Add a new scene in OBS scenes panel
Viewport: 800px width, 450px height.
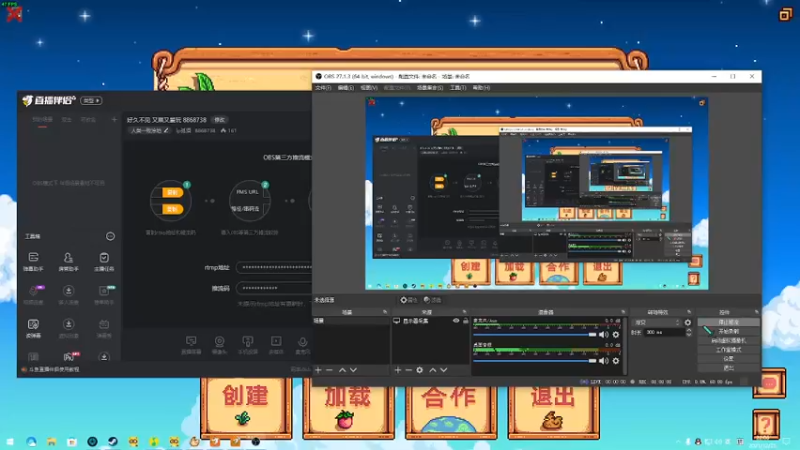[319, 370]
